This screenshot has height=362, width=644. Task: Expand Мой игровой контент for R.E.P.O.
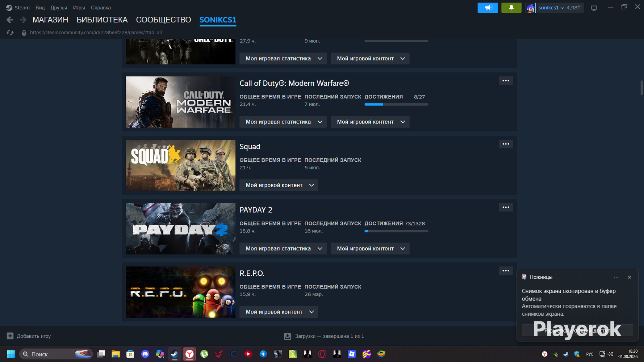(279, 312)
